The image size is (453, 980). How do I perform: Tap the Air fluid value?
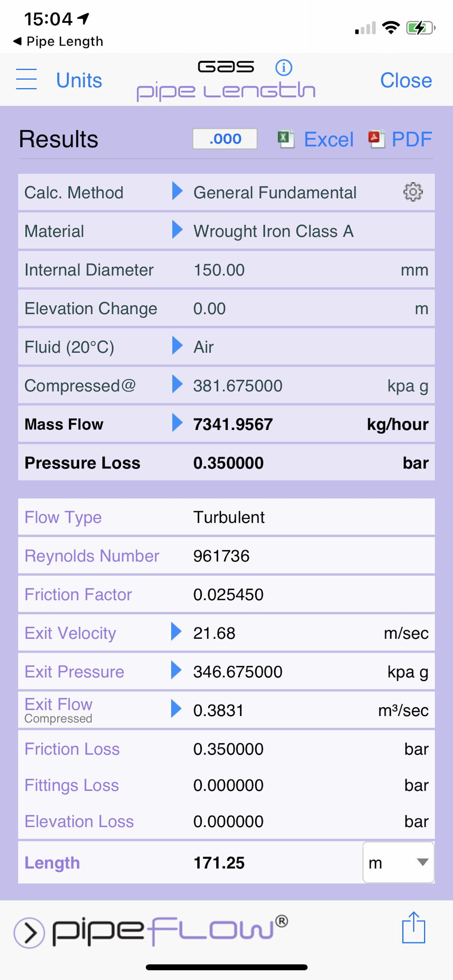pos(204,347)
